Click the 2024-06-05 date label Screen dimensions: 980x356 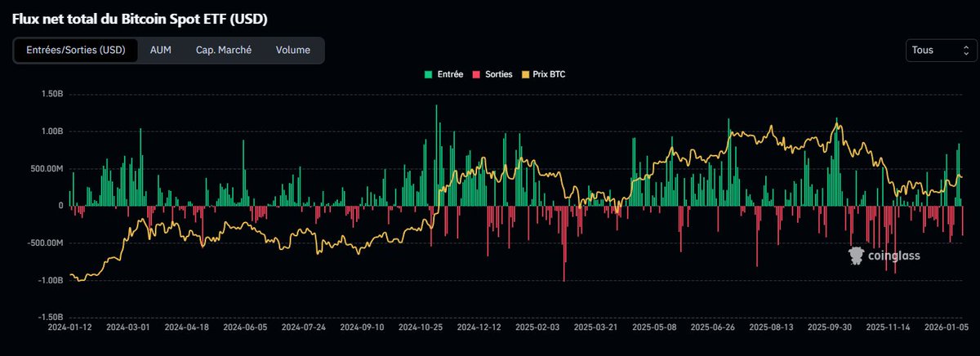tap(245, 327)
